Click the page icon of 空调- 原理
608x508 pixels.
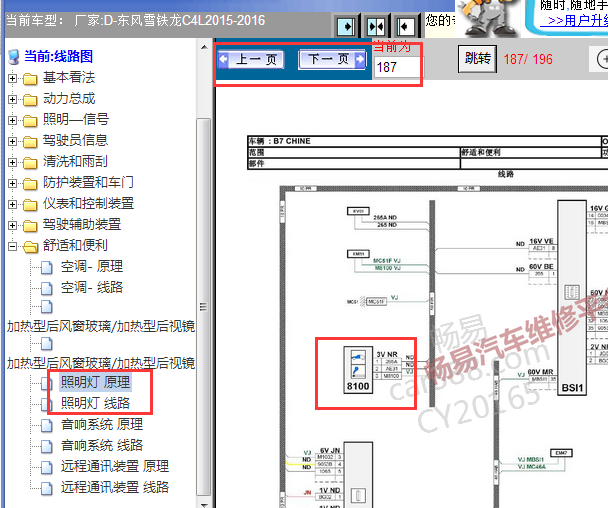(47, 267)
